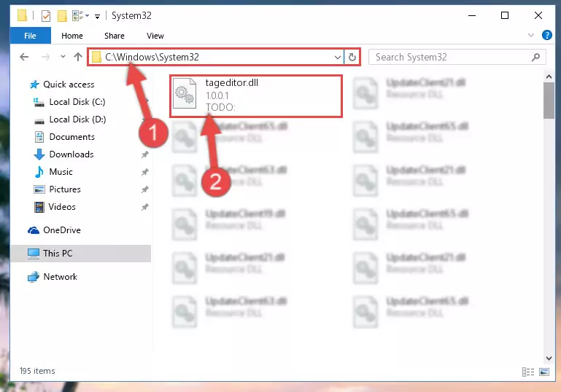The height and width of the screenshot is (392, 561).
Task: Switch to the View ribbon tab
Action: (x=155, y=36)
